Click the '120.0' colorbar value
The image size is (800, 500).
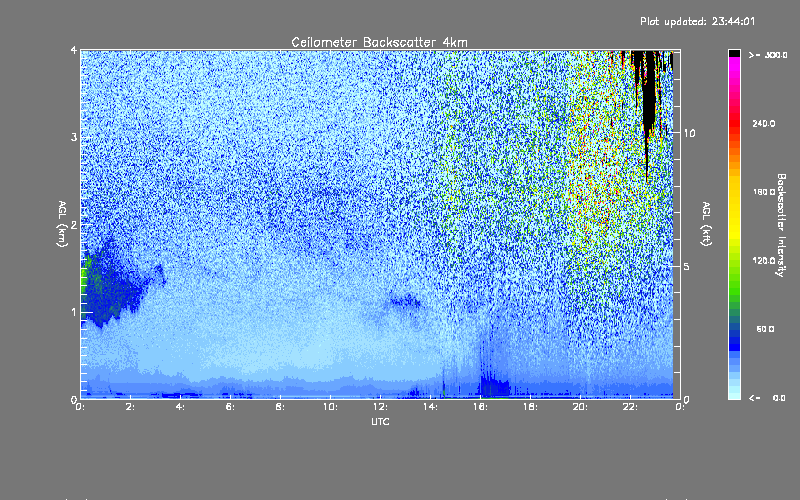coord(764,261)
